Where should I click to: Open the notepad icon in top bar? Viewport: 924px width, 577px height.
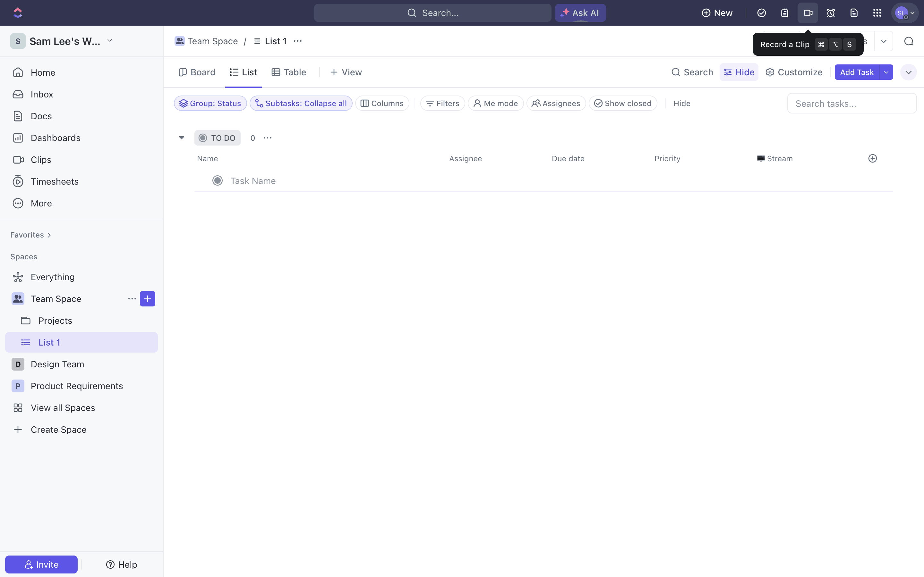tap(785, 13)
